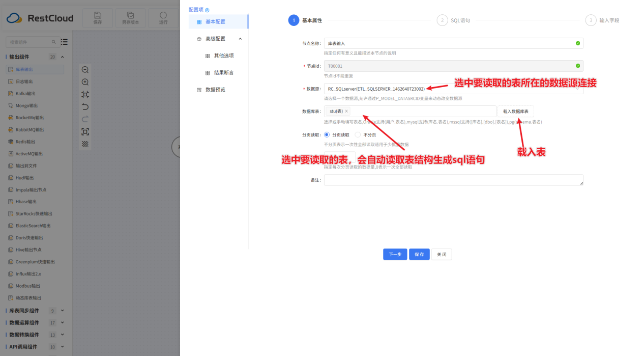Click the 保存 save icon in top toolbar

98,15
